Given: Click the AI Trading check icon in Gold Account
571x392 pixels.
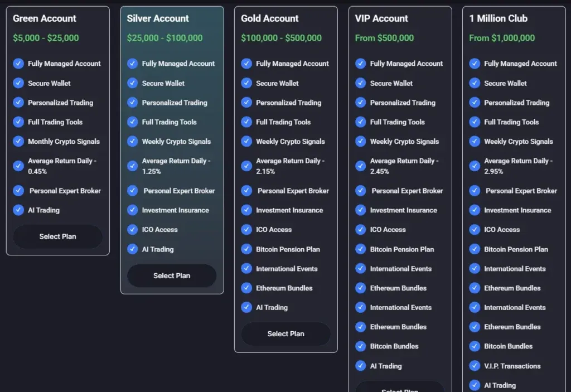Looking at the screenshot, I should (x=246, y=307).
